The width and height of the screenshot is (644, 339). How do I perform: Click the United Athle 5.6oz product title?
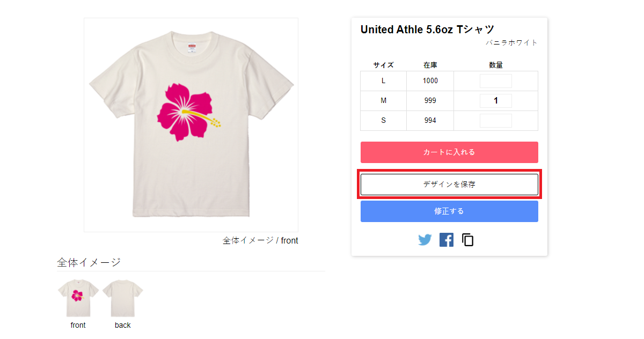427,30
